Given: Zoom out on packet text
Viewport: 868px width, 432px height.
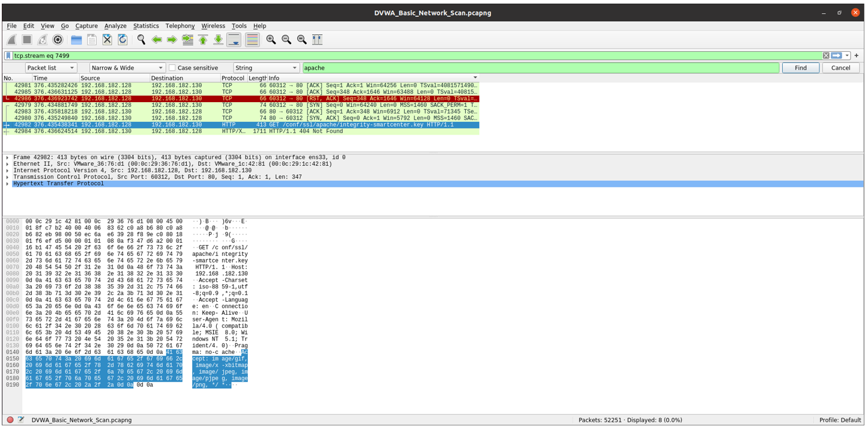Looking at the screenshot, I should [286, 40].
